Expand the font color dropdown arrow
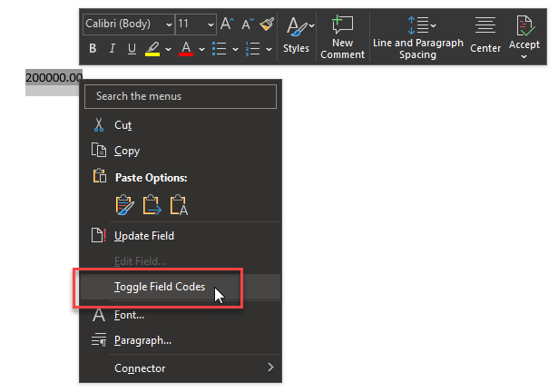Viewport: 558px width, 392px height. click(x=201, y=49)
